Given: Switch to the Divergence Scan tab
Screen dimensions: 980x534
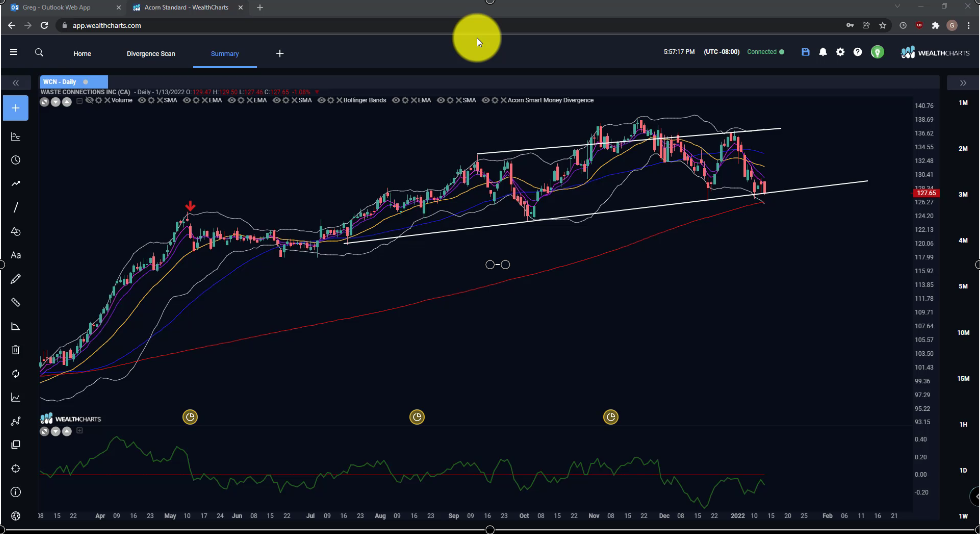Looking at the screenshot, I should click(x=151, y=54).
